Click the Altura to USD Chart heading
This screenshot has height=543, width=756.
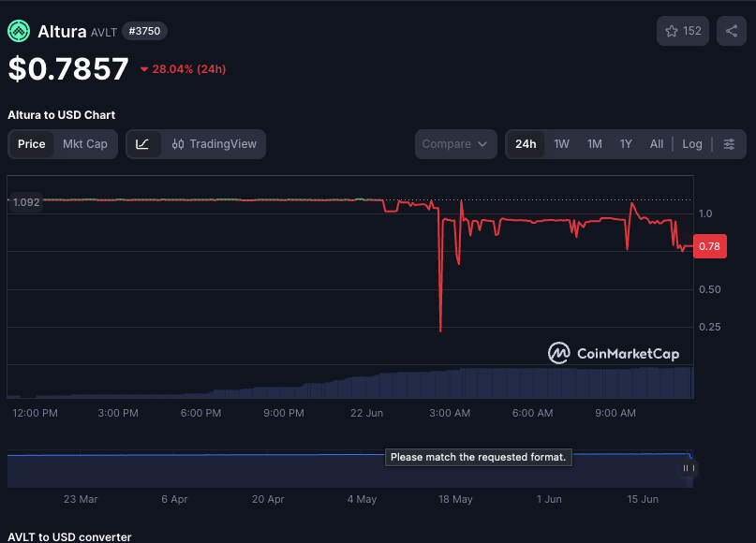[x=61, y=115]
